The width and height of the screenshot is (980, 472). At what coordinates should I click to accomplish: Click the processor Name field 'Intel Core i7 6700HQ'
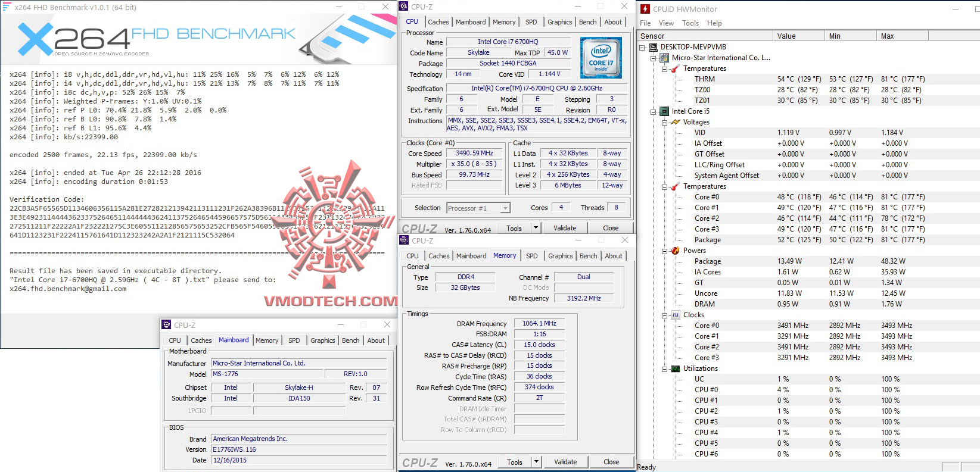508,42
